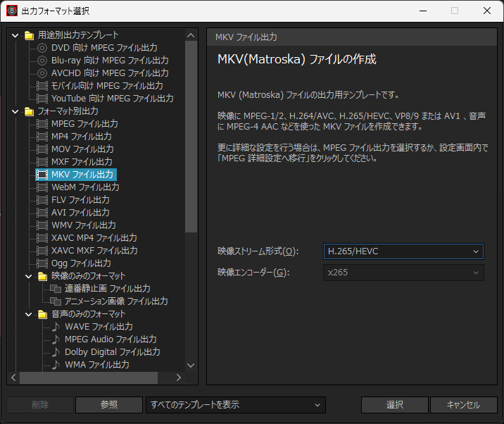This screenshot has width=504, height=424.
Task: Click folder icon of 音声のみのフォーマット
Action: point(42,314)
